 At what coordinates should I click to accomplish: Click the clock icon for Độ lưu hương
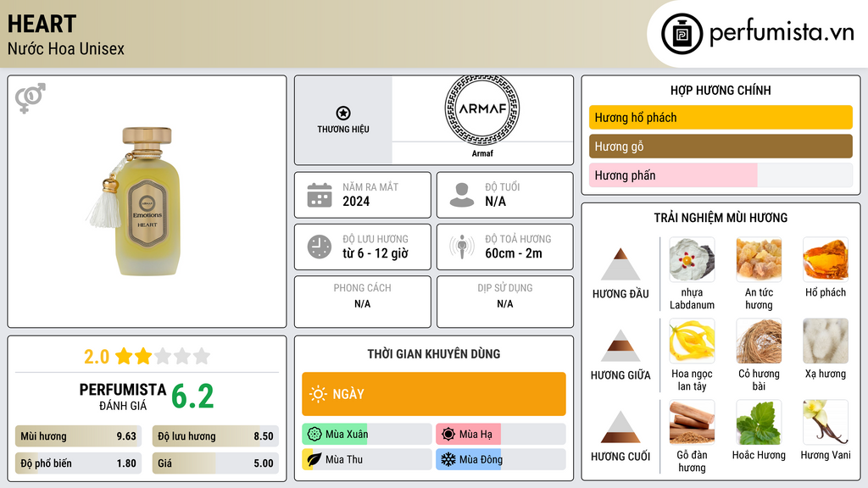[x=320, y=247]
